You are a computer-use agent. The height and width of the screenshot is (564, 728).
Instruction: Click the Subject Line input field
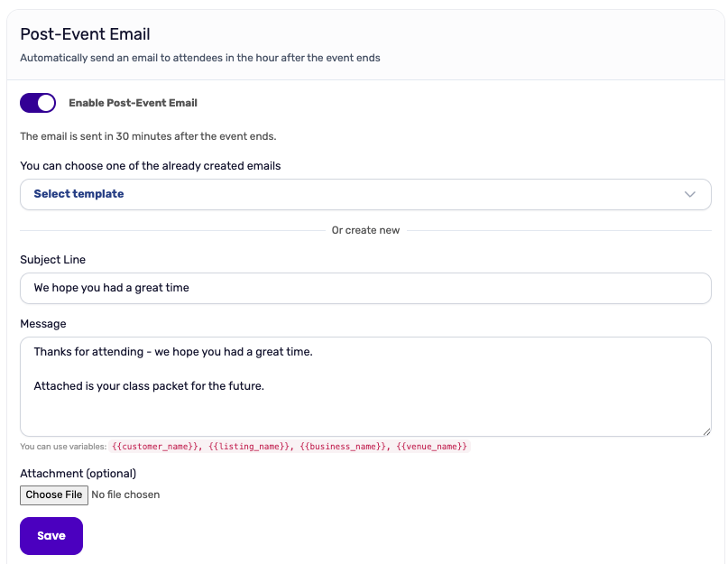[x=365, y=288]
